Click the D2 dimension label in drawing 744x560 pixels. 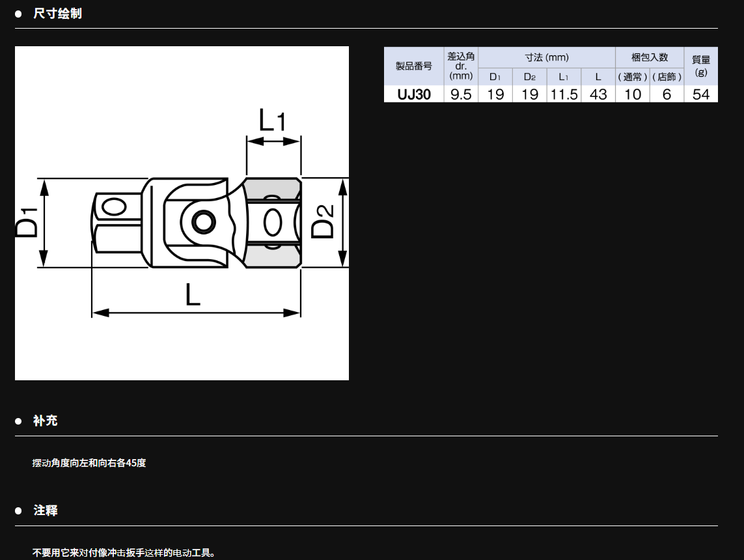coord(323,221)
